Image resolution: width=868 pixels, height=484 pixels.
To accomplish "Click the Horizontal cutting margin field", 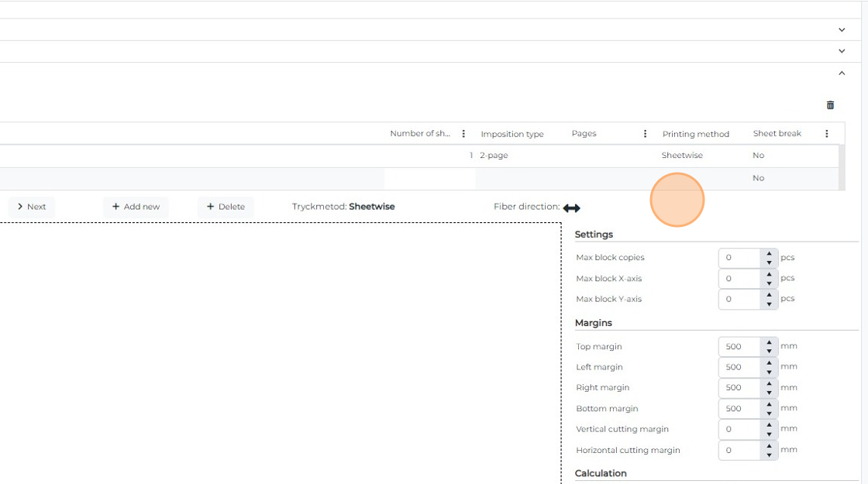I will click(x=739, y=450).
